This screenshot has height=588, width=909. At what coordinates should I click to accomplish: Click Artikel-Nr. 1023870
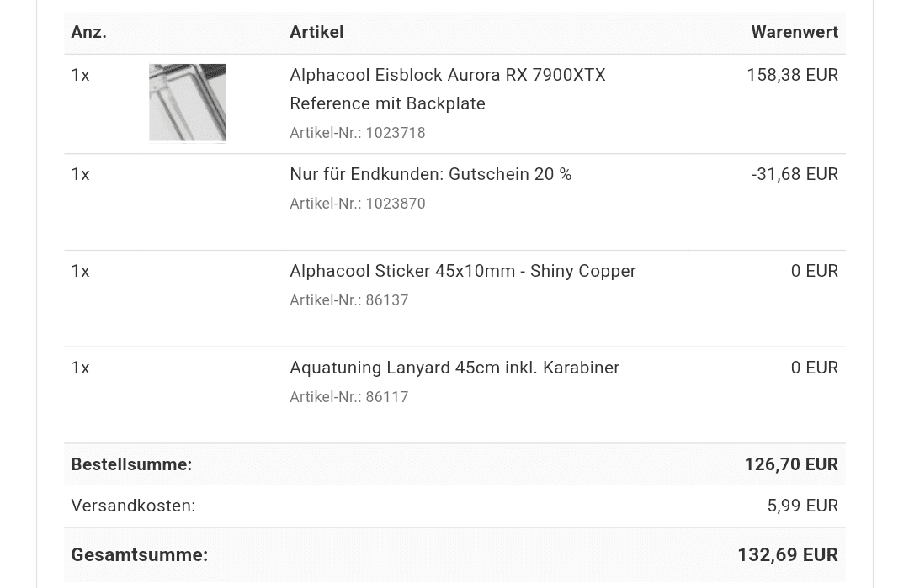tap(358, 204)
